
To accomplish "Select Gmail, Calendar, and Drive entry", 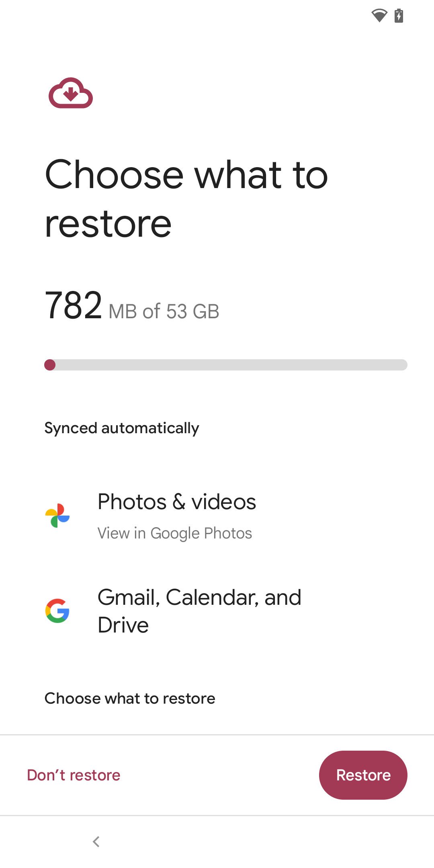I will click(199, 611).
